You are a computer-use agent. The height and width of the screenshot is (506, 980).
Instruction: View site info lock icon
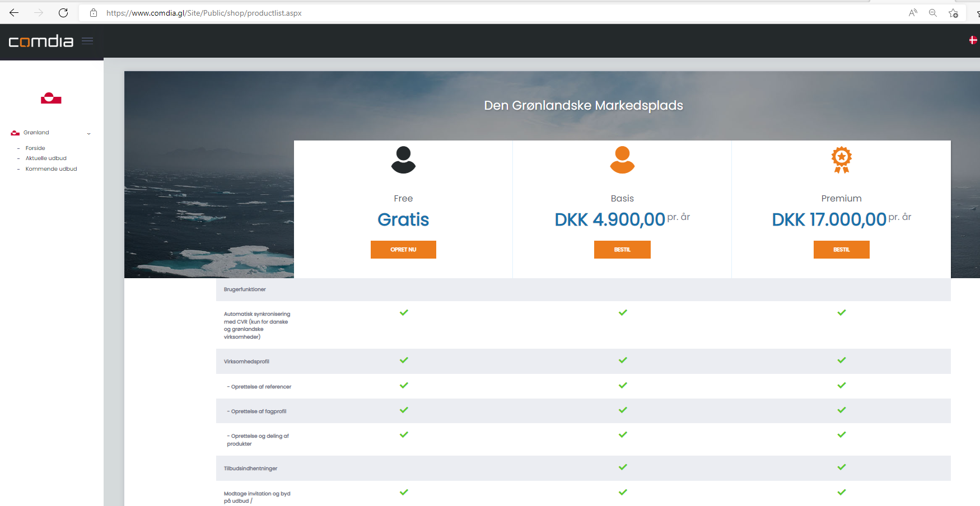coord(94,13)
